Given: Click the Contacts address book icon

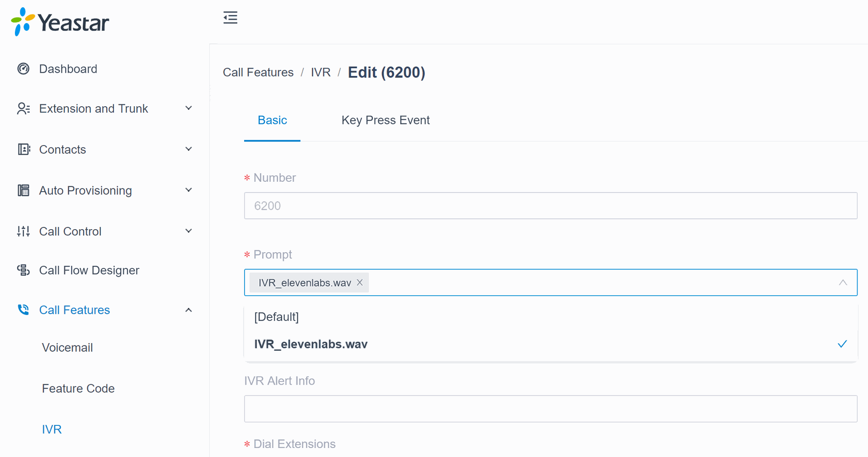Looking at the screenshot, I should (x=24, y=149).
